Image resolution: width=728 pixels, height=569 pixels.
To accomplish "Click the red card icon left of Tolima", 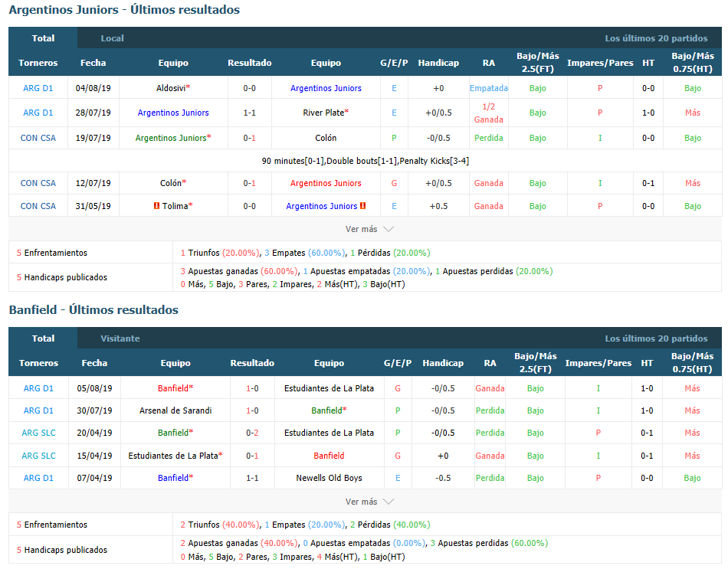I will point(156,205).
